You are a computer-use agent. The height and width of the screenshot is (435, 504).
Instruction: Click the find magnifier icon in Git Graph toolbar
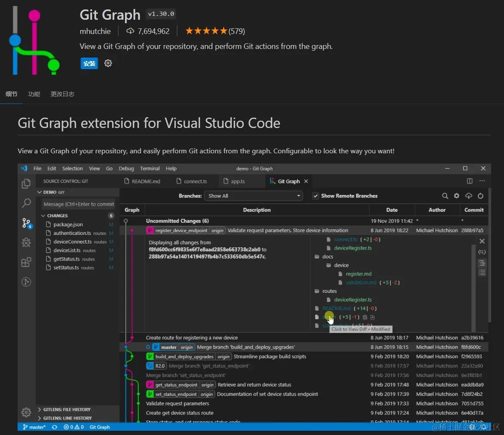(x=445, y=196)
